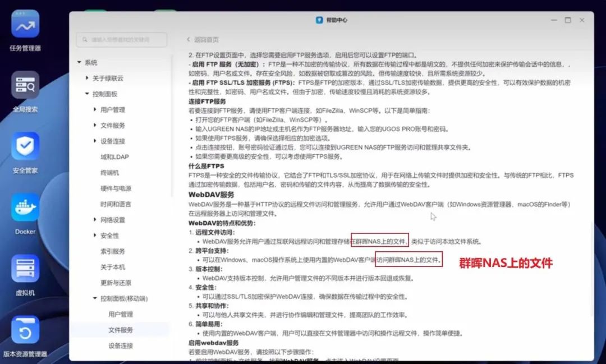Expand the 设备连接 arrow under 控制面板
606x364 pixels.
pos(95,141)
